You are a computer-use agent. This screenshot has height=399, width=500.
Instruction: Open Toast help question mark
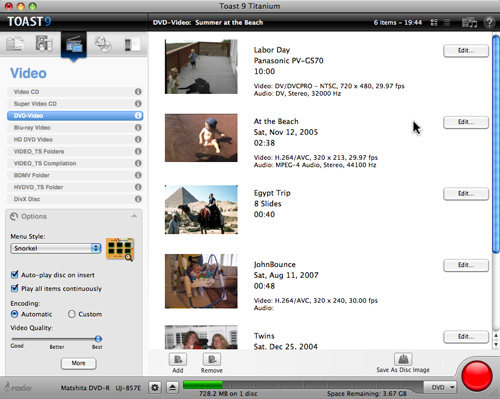(x=489, y=22)
